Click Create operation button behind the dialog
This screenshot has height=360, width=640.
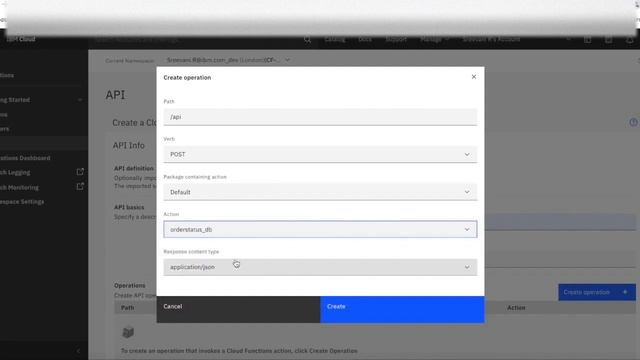coord(597,292)
